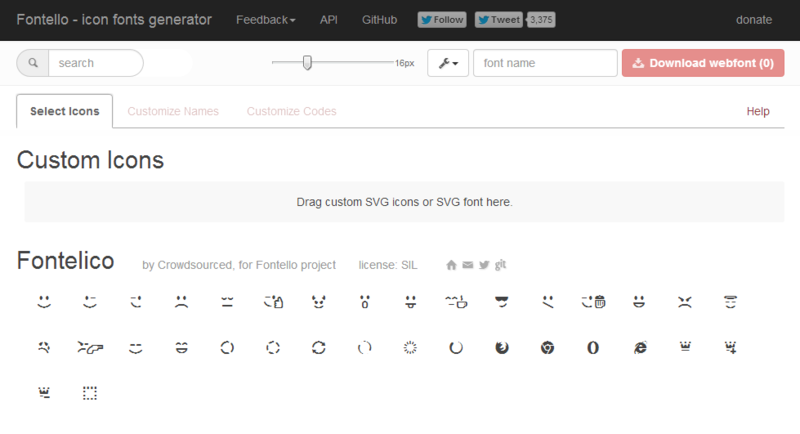This screenshot has width=800, height=434.
Task: Pick the shooting gun emoticon icon
Action: [90, 348]
